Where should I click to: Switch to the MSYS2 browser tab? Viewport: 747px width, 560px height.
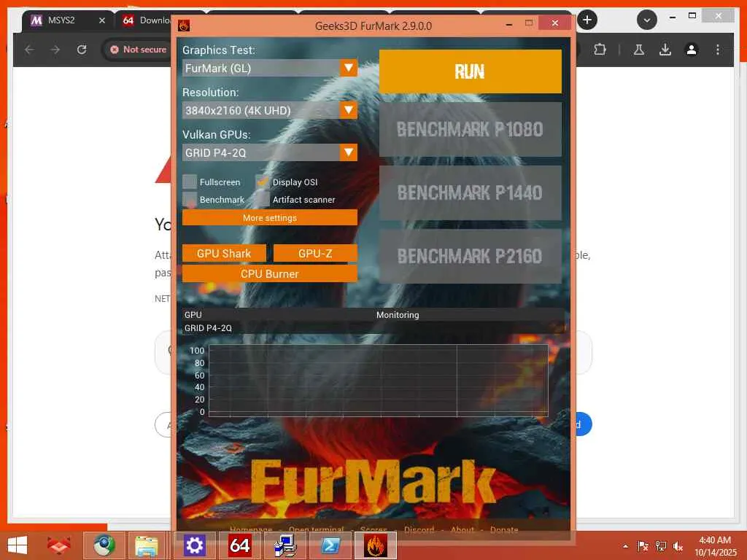coord(62,20)
